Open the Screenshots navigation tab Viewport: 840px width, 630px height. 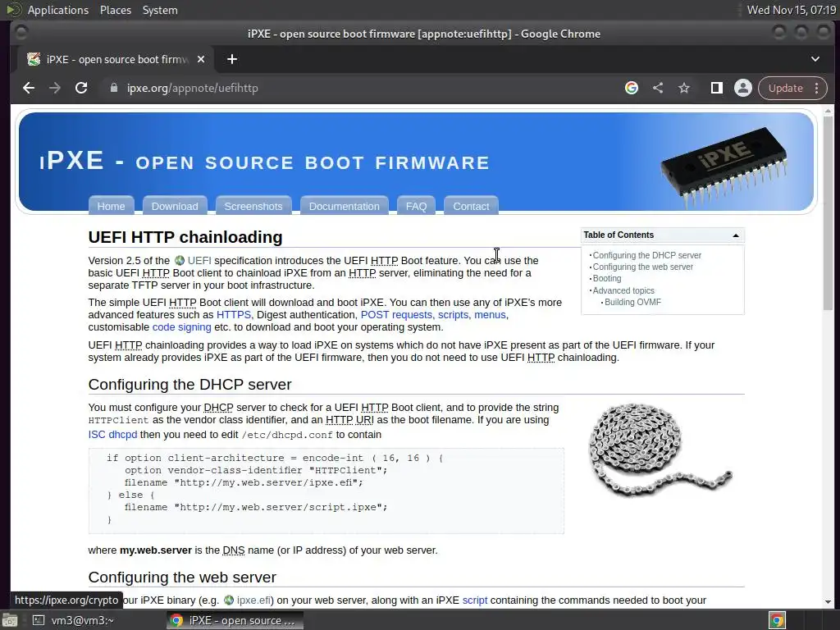click(x=253, y=206)
